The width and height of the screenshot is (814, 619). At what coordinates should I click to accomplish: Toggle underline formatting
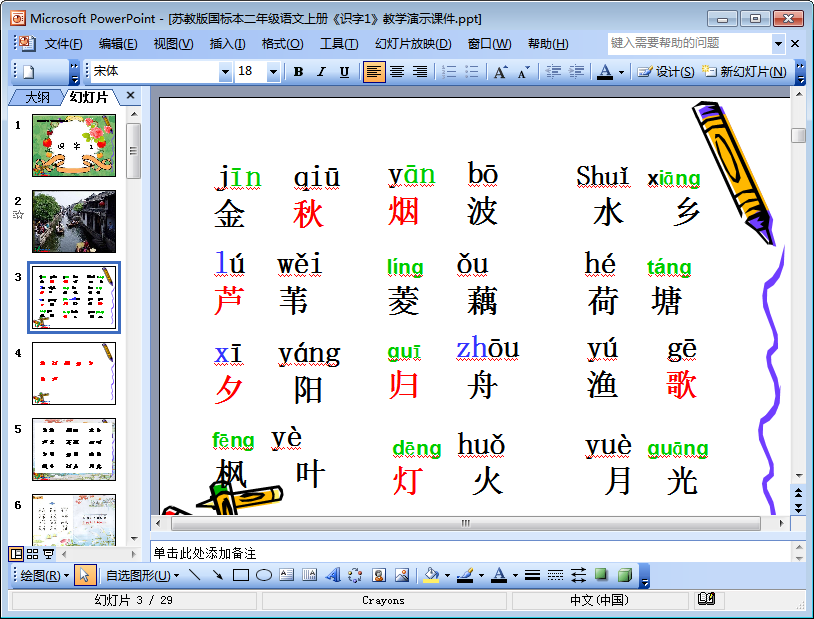344,72
